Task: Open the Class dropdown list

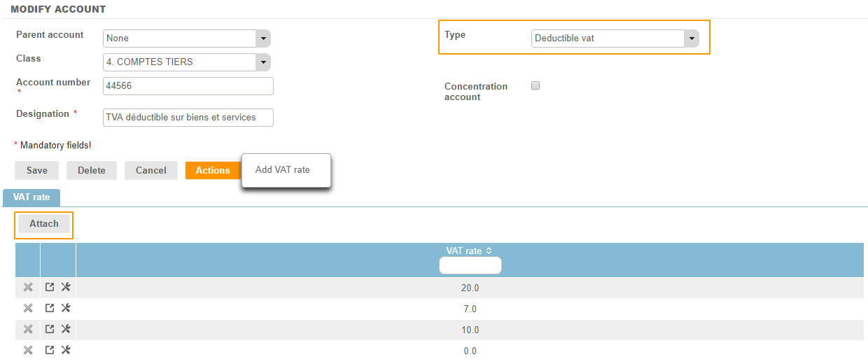Action: click(x=262, y=62)
